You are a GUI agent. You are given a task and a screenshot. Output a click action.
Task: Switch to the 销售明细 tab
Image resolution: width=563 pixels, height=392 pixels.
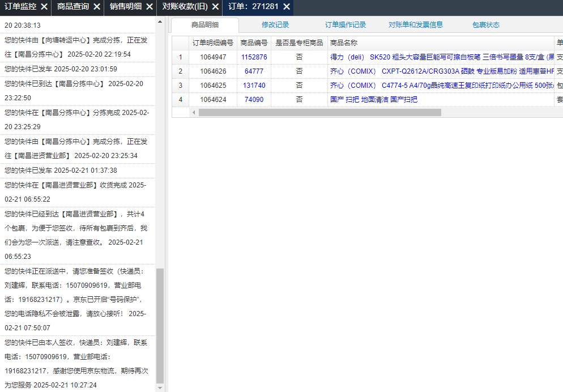coord(126,7)
